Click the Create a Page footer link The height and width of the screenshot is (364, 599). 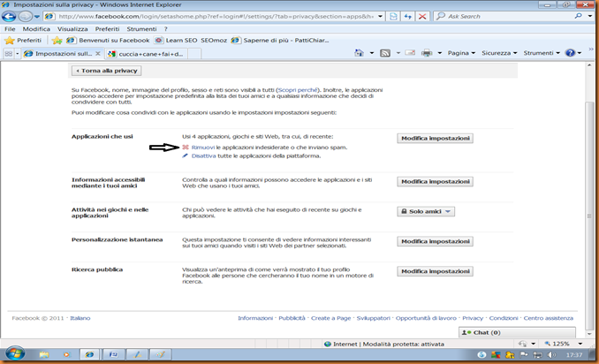(330, 318)
